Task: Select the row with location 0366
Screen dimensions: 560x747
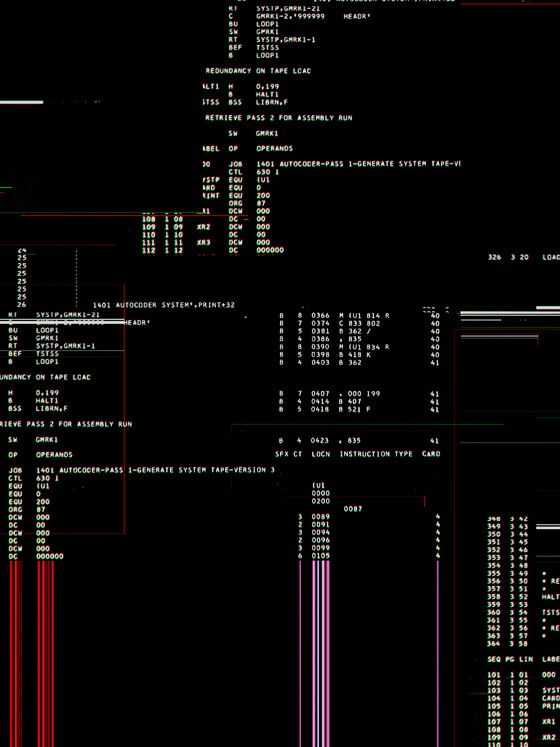Action: (359, 315)
